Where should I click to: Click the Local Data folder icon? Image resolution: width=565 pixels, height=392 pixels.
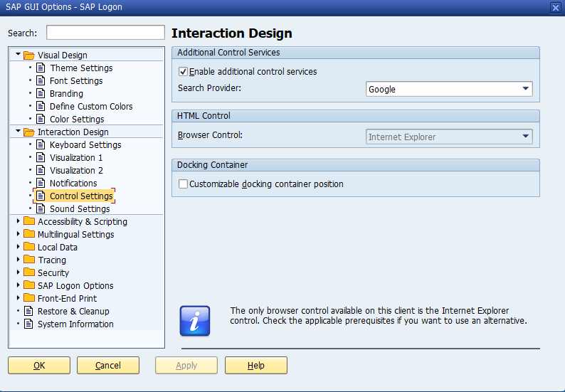[29, 247]
